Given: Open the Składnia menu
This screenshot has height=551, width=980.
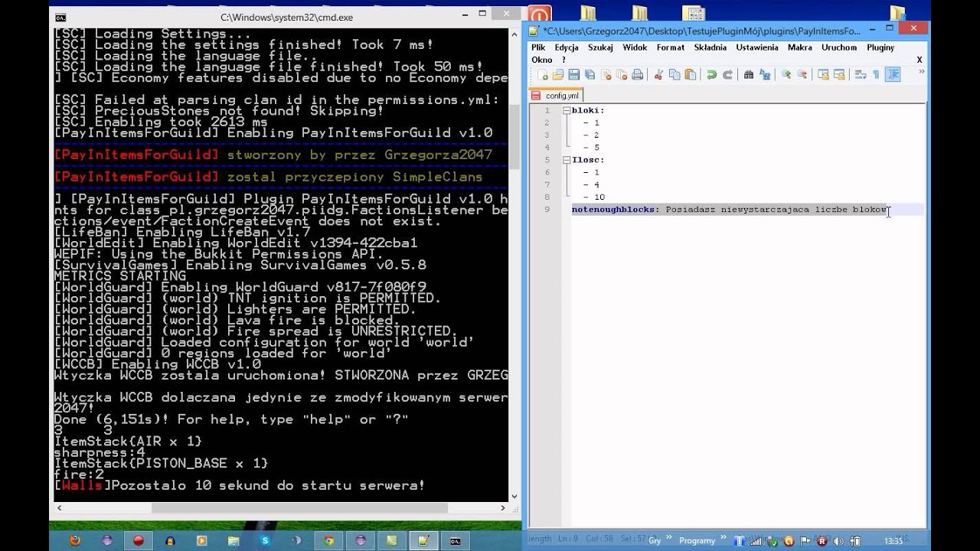Looking at the screenshot, I should (x=710, y=47).
